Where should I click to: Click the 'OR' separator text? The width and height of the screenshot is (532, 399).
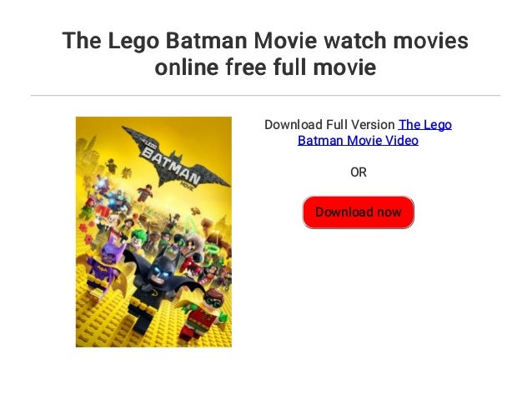(359, 172)
